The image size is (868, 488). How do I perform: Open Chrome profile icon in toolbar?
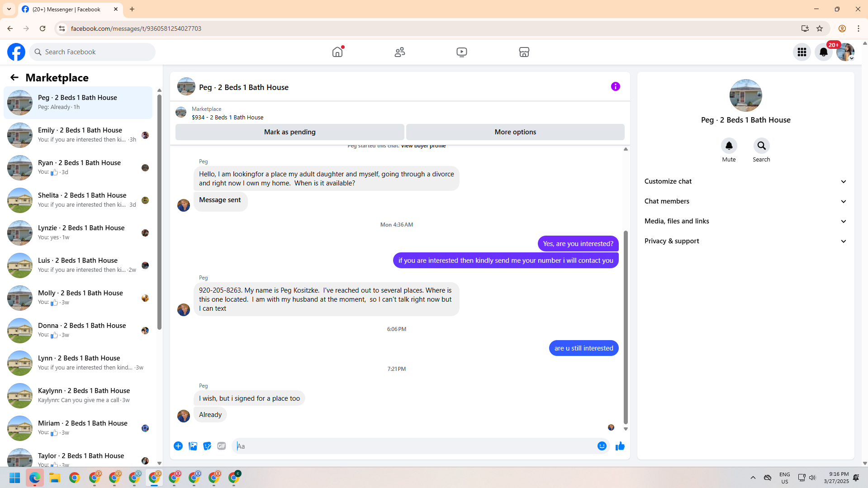pyautogui.click(x=842, y=28)
